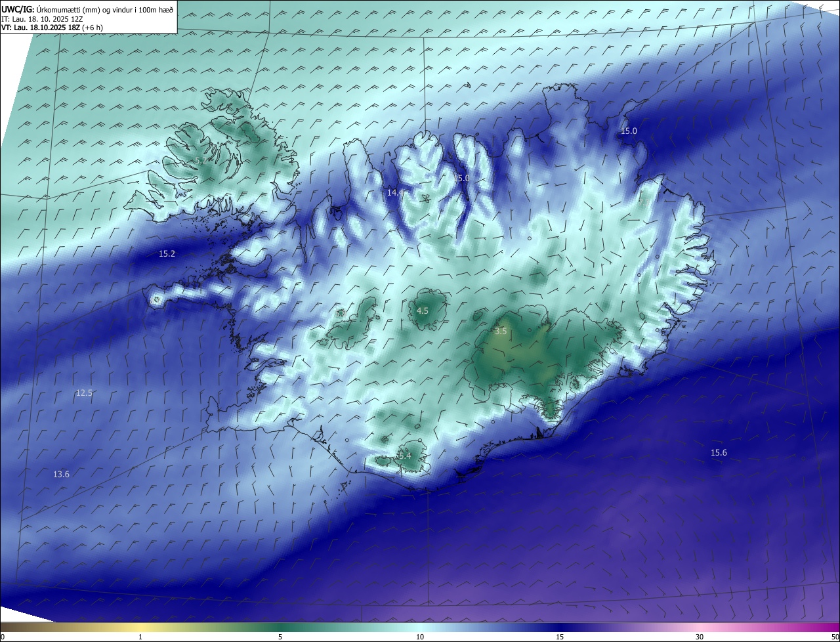Click the 5.2 value label over the Westfjords
Image resolution: width=840 pixels, height=642 pixels.
201,160
